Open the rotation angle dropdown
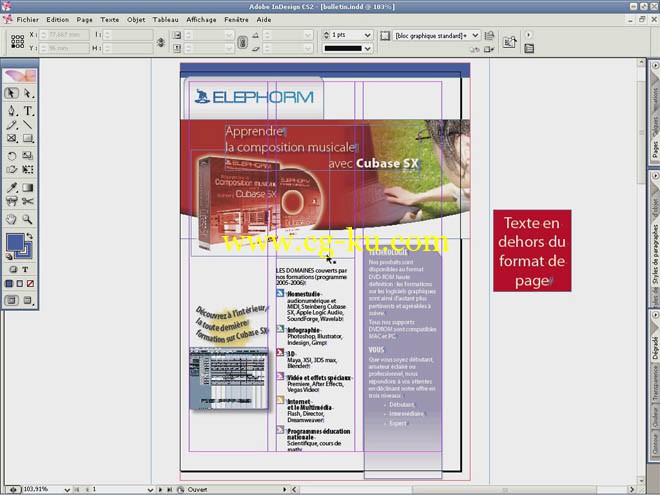Screen dimensions: 660x495 click(x=308, y=35)
